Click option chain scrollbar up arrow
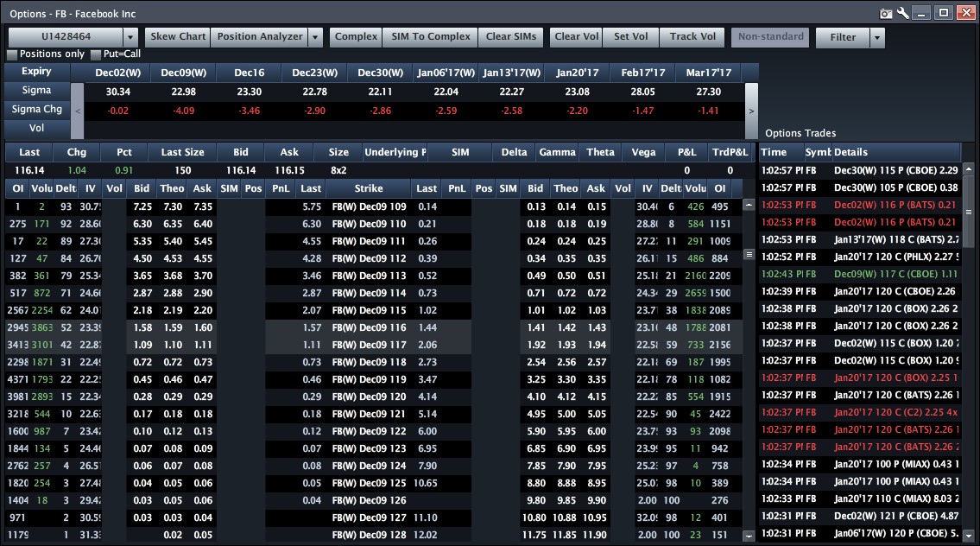This screenshot has width=980, height=546. pos(749,206)
